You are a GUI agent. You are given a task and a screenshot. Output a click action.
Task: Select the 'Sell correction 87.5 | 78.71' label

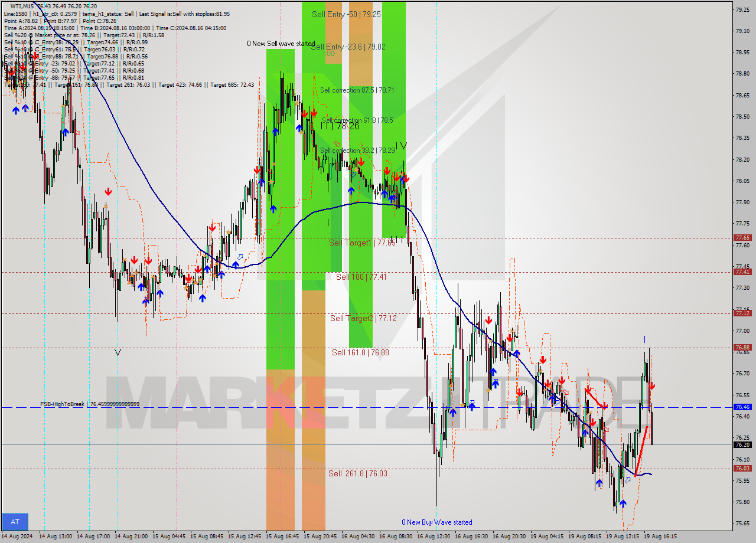357,90
